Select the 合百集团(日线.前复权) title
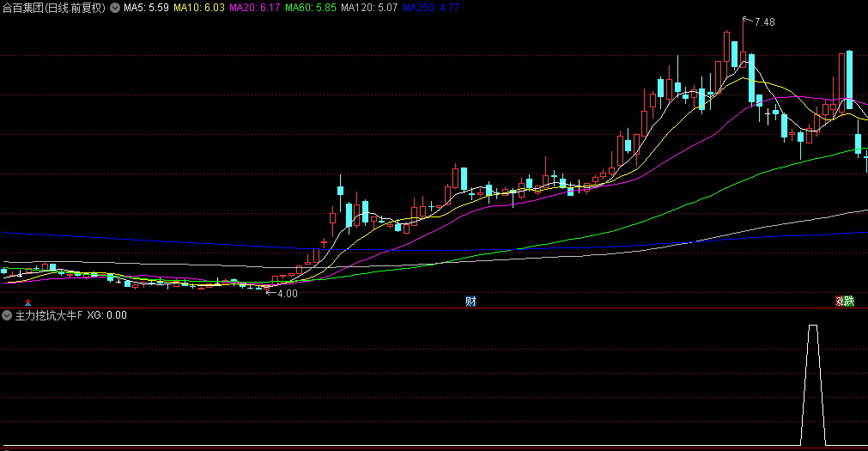 pyautogui.click(x=53, y=8)
